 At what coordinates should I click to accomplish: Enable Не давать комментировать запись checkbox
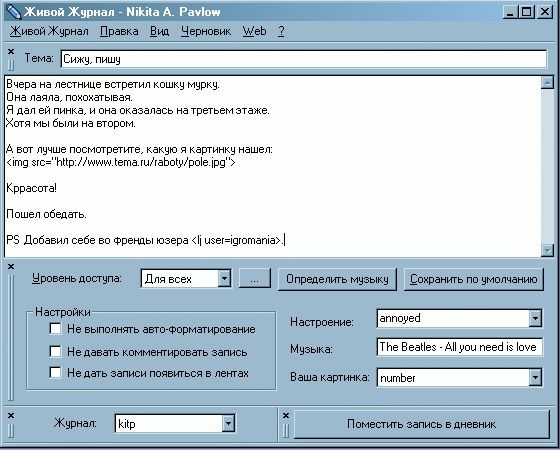point(55,351)
